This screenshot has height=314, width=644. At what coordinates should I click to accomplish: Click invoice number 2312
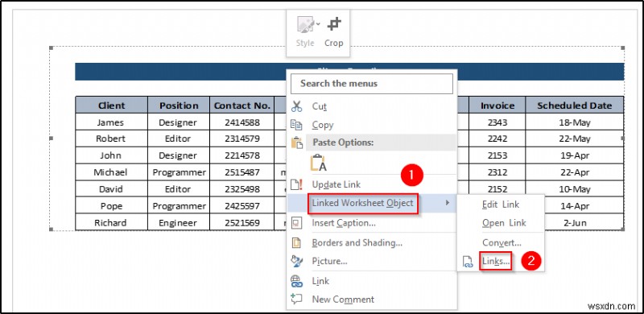coord(497,172)
